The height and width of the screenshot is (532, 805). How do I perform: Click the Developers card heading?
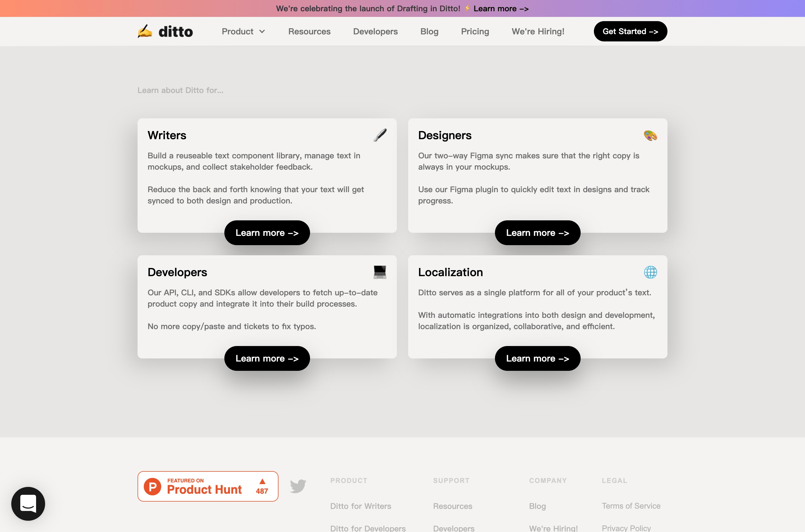177,272
